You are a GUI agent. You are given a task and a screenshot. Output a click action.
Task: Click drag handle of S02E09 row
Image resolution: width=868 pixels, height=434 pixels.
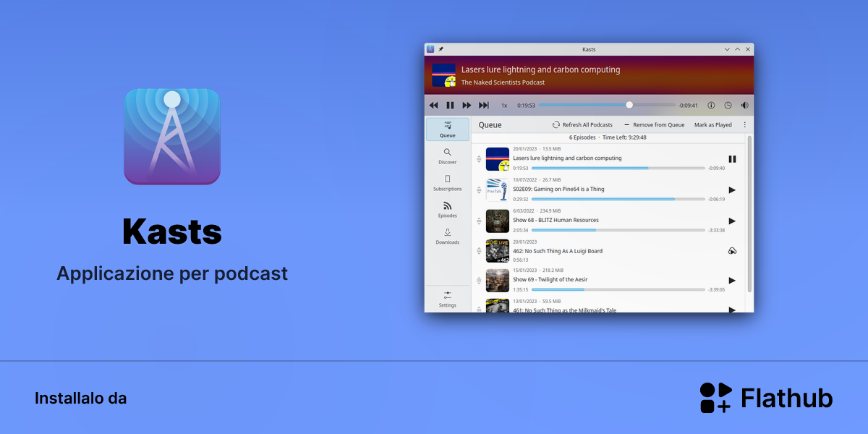tap(479, 190)
